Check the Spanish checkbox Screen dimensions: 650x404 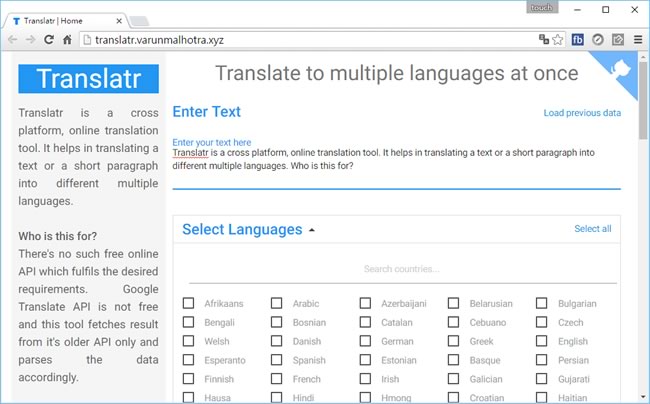276,360
